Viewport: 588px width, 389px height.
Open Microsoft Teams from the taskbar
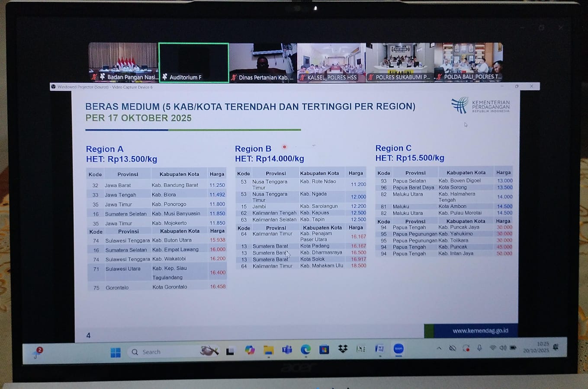[x=287, y=350]
